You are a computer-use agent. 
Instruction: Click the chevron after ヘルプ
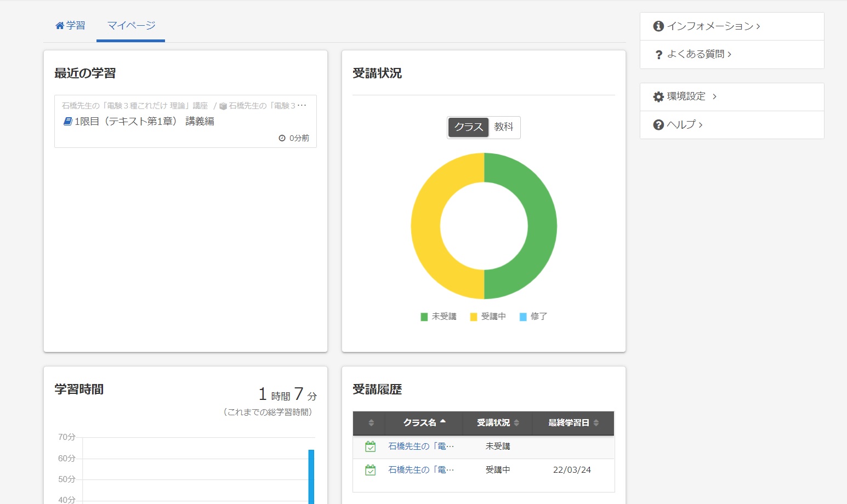[701, 125]
